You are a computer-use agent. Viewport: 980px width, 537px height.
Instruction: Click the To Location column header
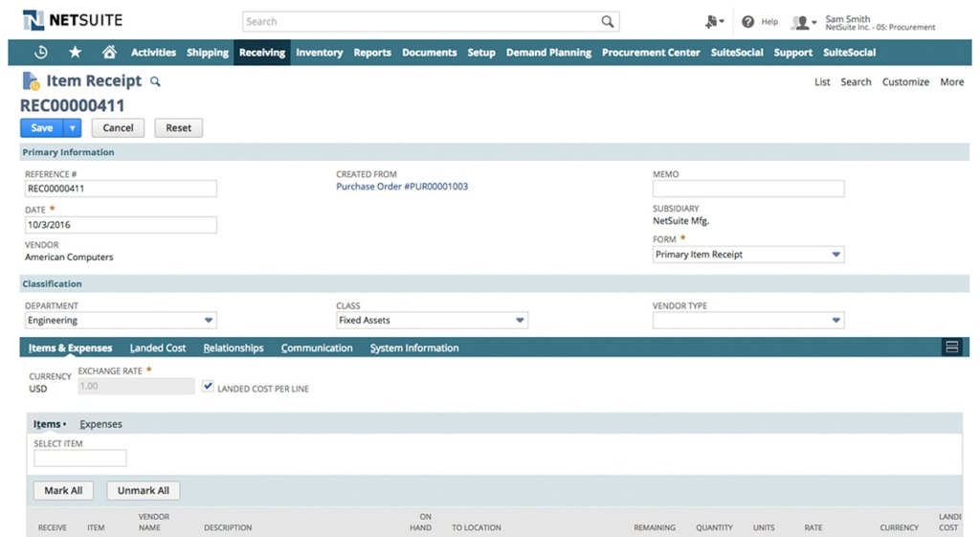click(477, 527)
